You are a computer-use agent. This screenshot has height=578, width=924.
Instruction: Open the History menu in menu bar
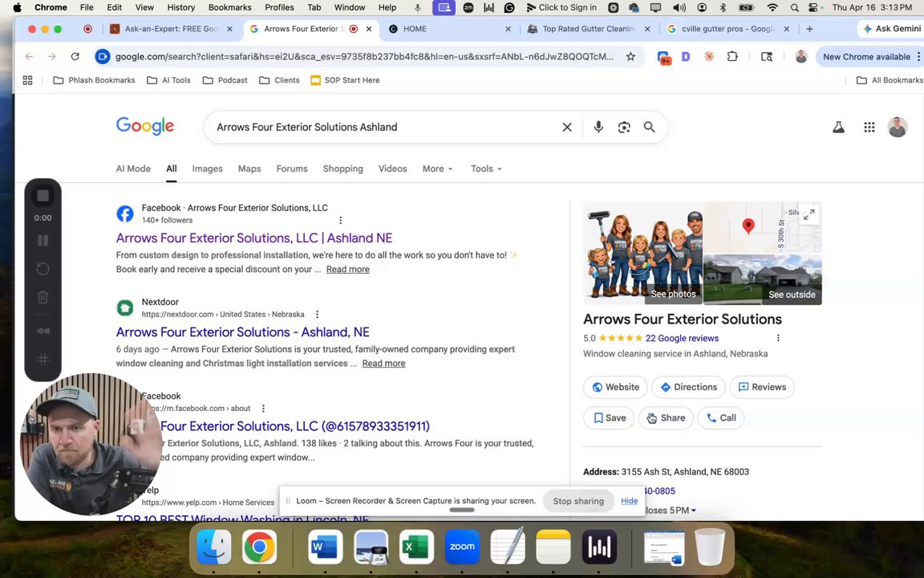[x=181, y=8]
